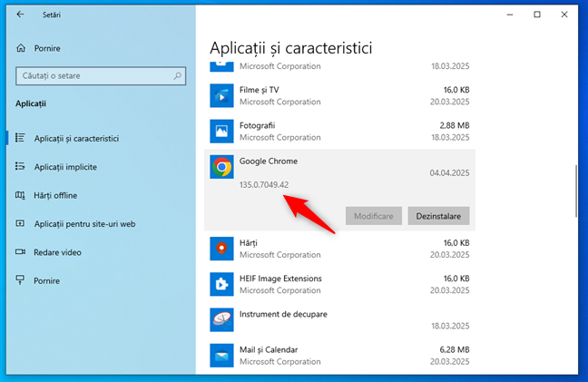This screenshot has height=382, width=588.
Task: Click the Filme și TV app icon
Action: coord(221,95)
